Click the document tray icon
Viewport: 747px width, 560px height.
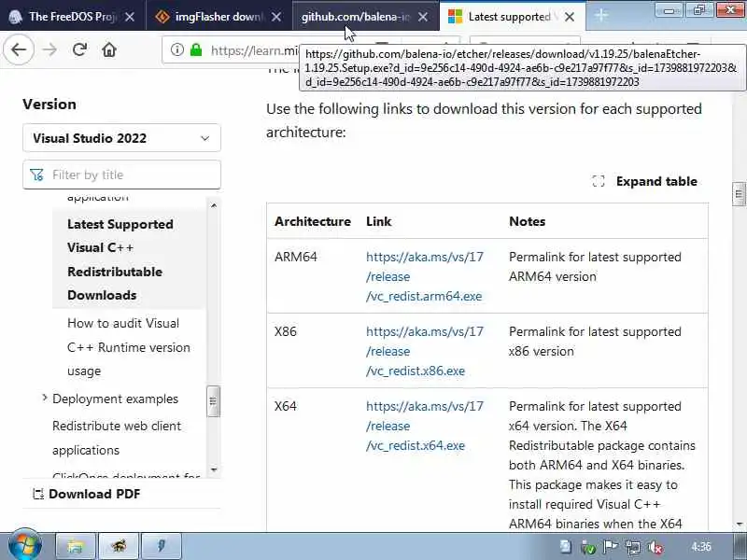pyautogui.click(x=566, y=547)
